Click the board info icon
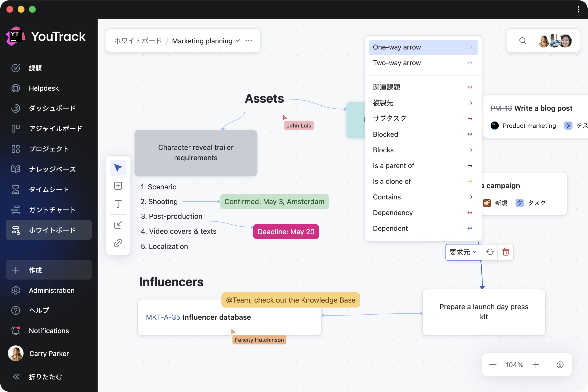Image resolution: width=588 pixels, height=392 pixels. 560,365
